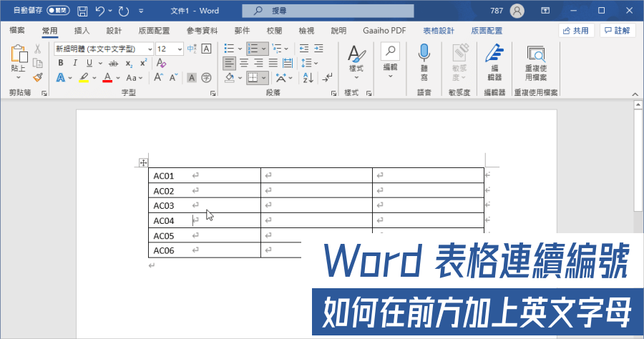Image resolution: width=644 pixels, height=339 pixels.
Task: Apply superscript formatting
Action: [143, 63]
